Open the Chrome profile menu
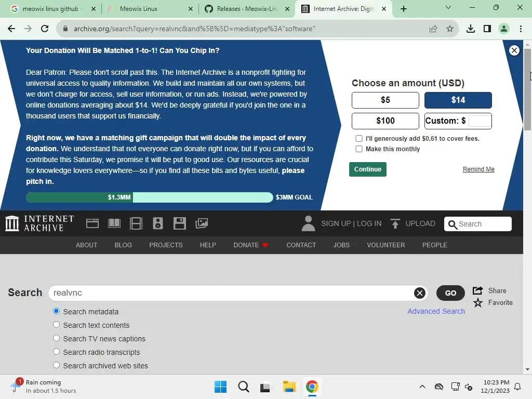The image size is (532, 399). pos(504,29)
